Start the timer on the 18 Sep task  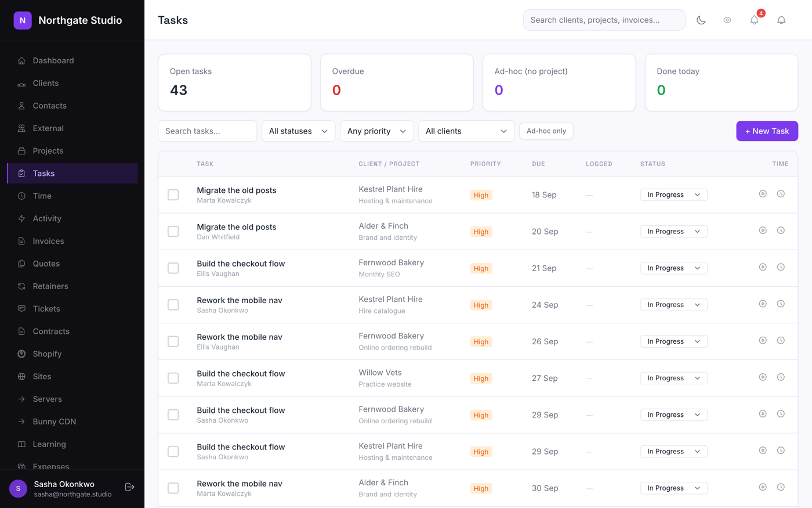pyautogui.click(x=763, y=194)
